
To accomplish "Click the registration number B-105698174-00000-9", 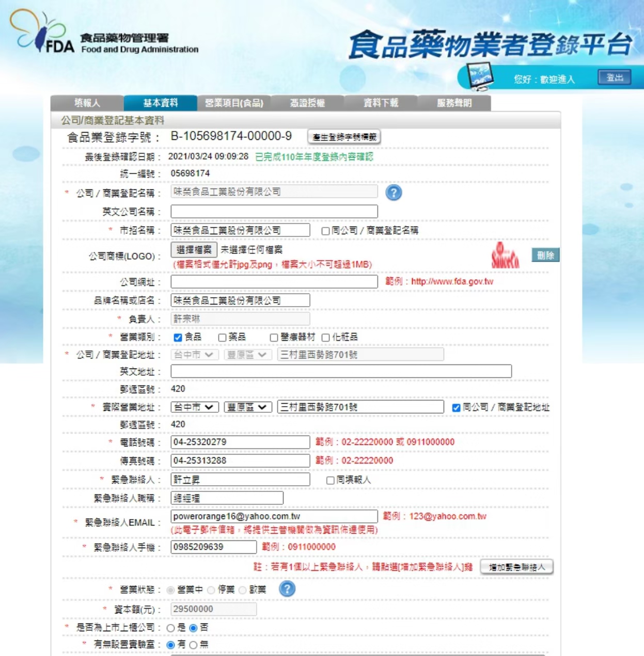I will click(x=231, y=136).
